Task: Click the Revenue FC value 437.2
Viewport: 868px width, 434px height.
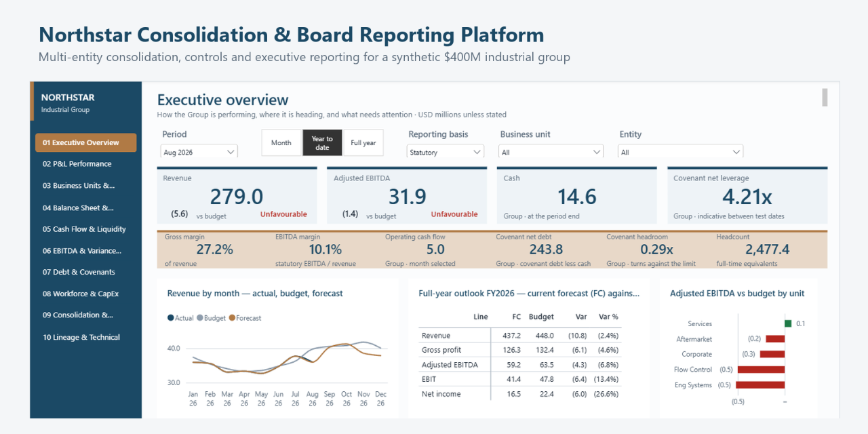Action: click(x=511, y=336)
